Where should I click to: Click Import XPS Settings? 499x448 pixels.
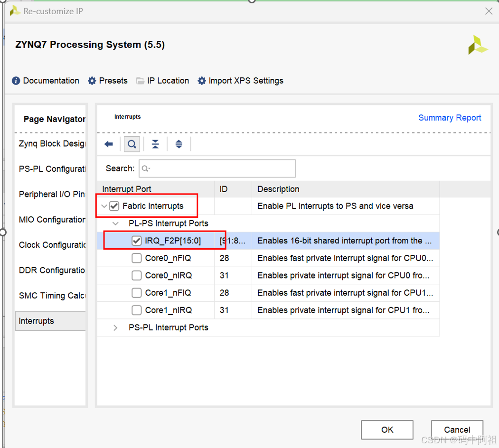(x=245, y=81)
